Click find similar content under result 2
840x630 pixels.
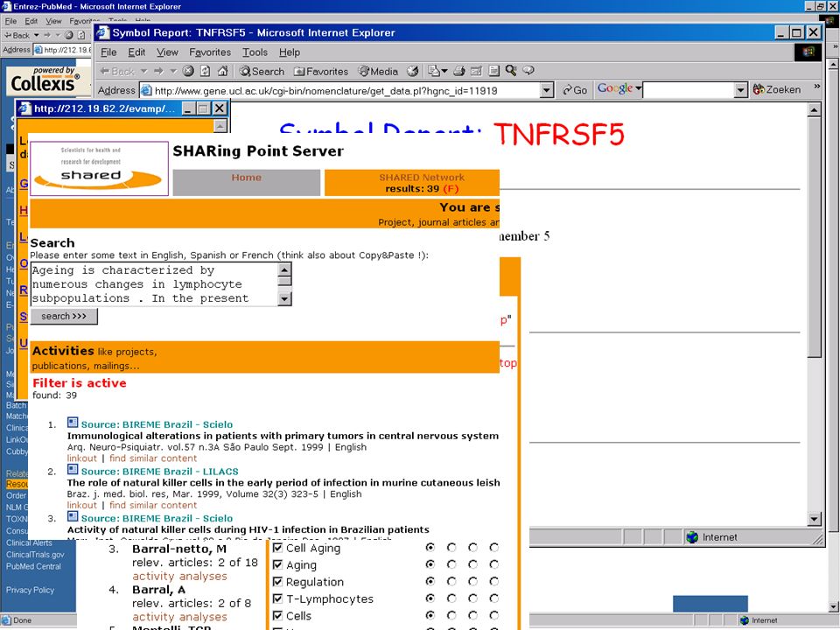(153, 505)
